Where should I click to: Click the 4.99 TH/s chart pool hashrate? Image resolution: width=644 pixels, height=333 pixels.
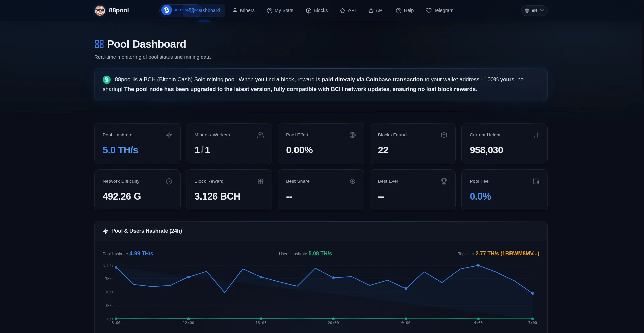tap(141, 254)
